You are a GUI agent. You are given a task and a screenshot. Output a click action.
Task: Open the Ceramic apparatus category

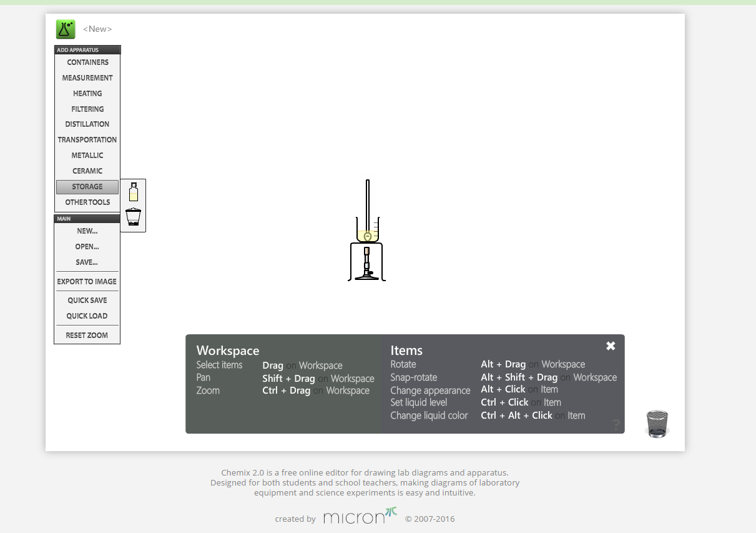click(x=87, y=171)
